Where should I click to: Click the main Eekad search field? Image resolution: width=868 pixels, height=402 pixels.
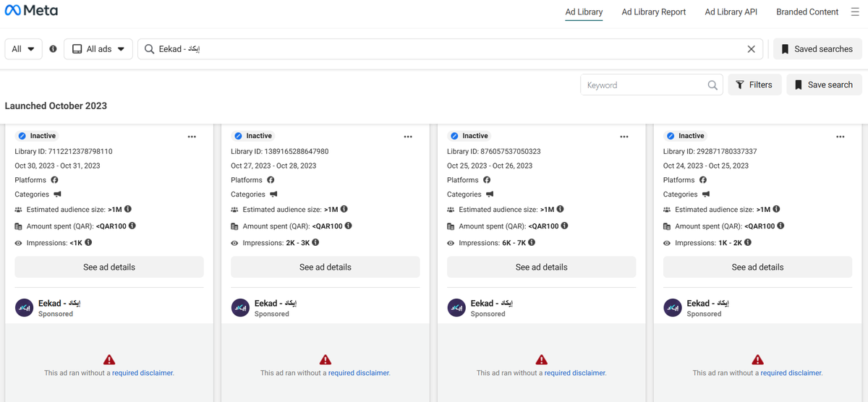point(450,49)
